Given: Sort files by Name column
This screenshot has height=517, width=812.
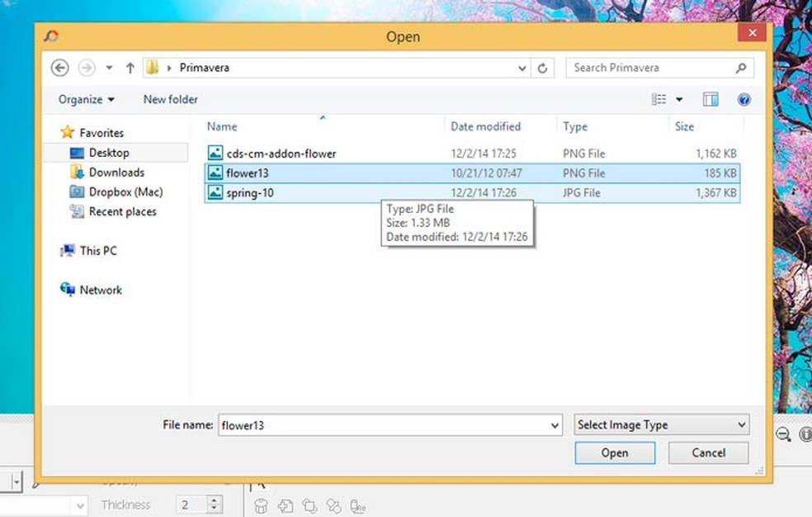Looking at the screenshot, I should (x=222, y=126).
